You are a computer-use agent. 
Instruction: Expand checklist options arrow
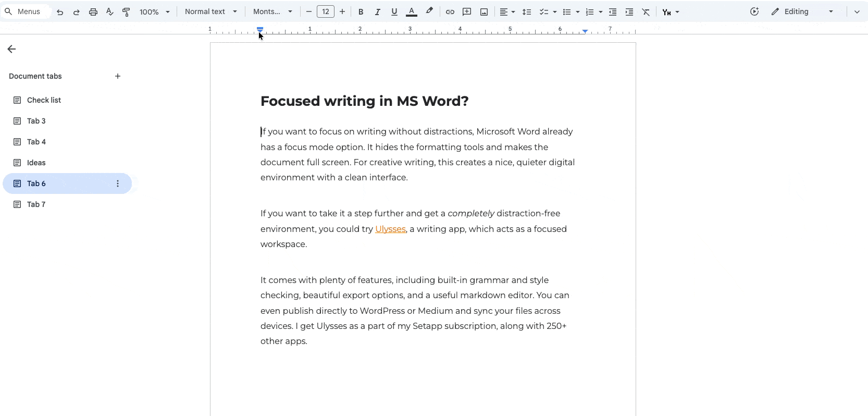554,11
